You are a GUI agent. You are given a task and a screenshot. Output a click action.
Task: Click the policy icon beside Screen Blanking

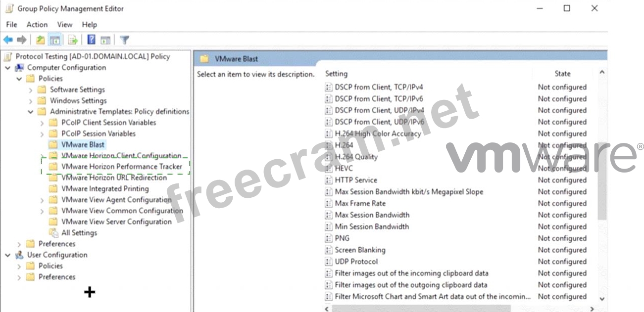pyautogui.click(x=328, y=250)
